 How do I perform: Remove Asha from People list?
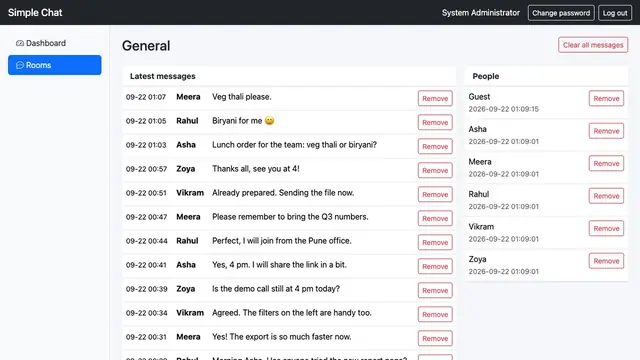pos(606,131)
